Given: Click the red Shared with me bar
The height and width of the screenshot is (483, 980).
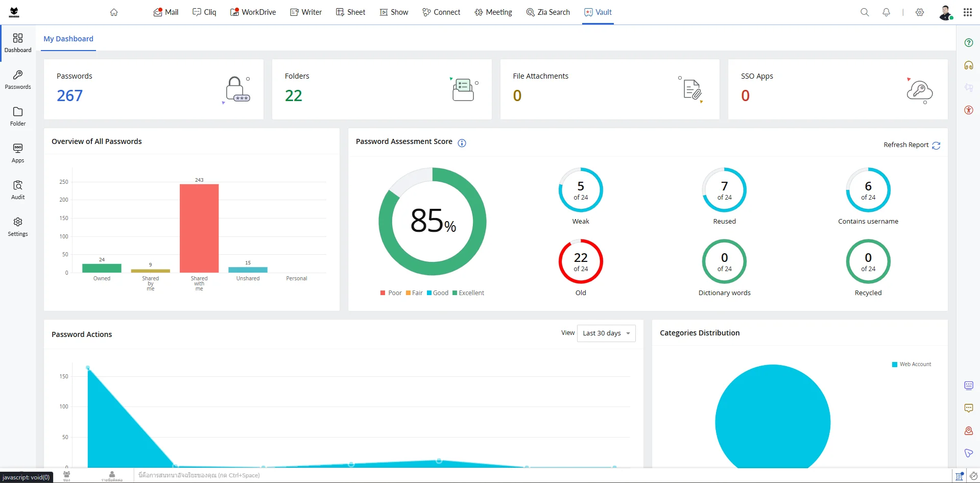Looking at the screenshot, I should (x=199, y=228).
